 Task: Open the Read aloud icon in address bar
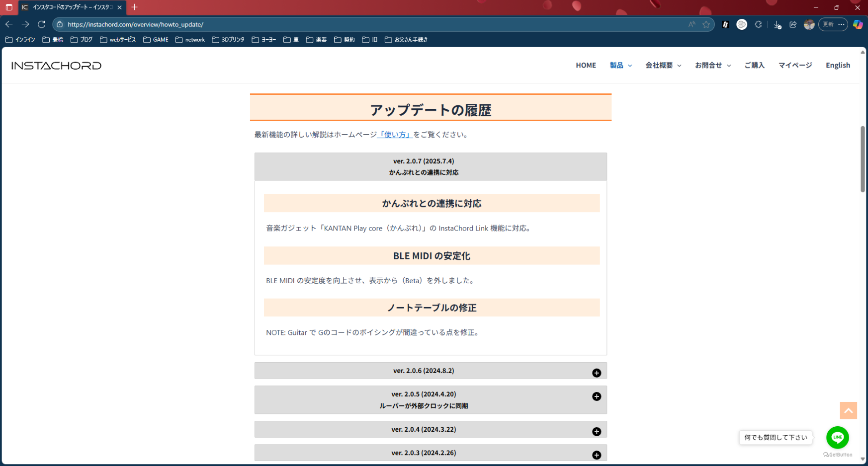pos(692,24)
